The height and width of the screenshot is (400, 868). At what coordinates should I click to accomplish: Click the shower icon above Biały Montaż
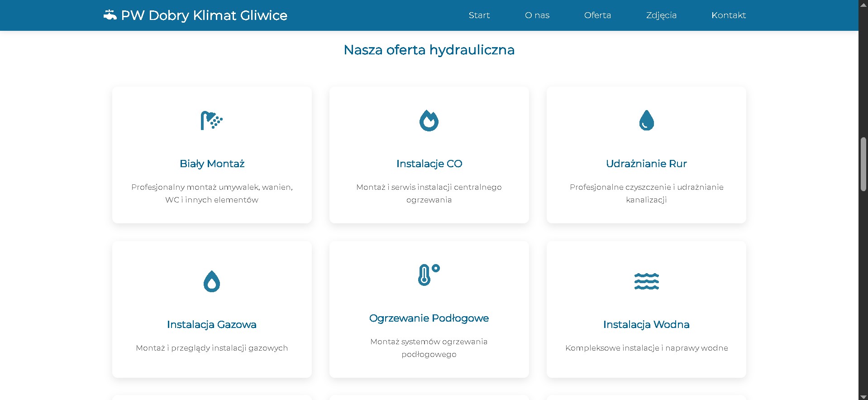pyautogui.click(x=211, y=120)
